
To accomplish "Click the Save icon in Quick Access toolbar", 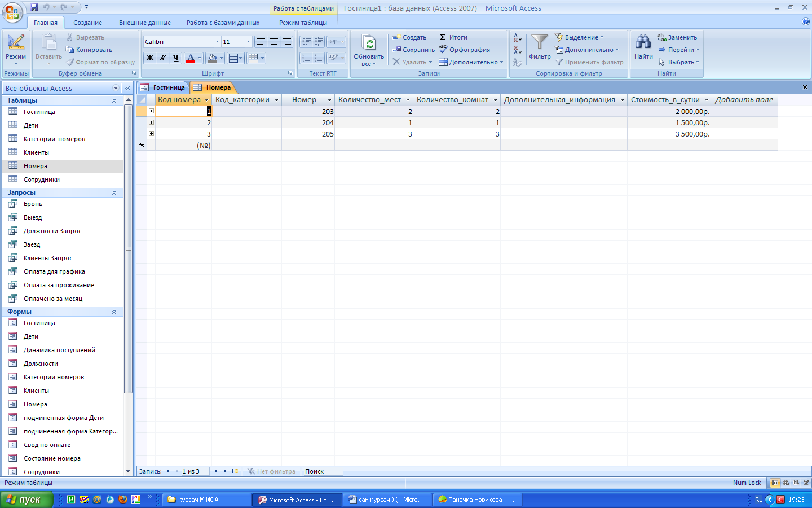I will click(x=34, y=7).
